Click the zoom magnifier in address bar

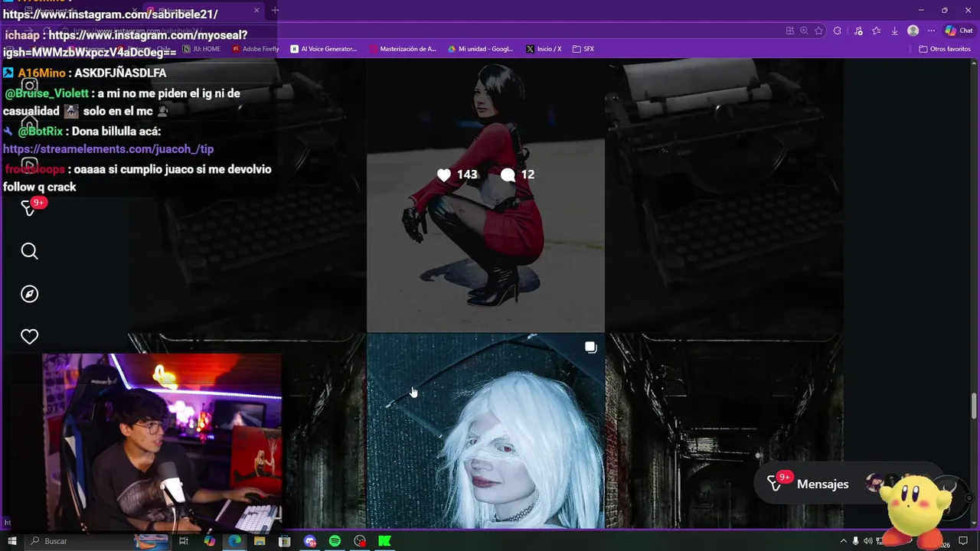coord(804,31)
